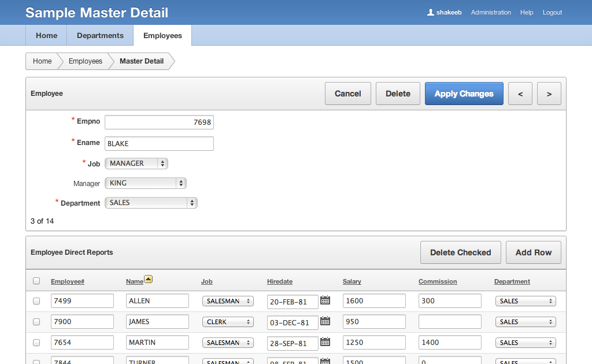This screenshot has width=592, height=364.
Task: Open calendar picker for MARTIN's hiredate
Action: (x=325, y=342)
